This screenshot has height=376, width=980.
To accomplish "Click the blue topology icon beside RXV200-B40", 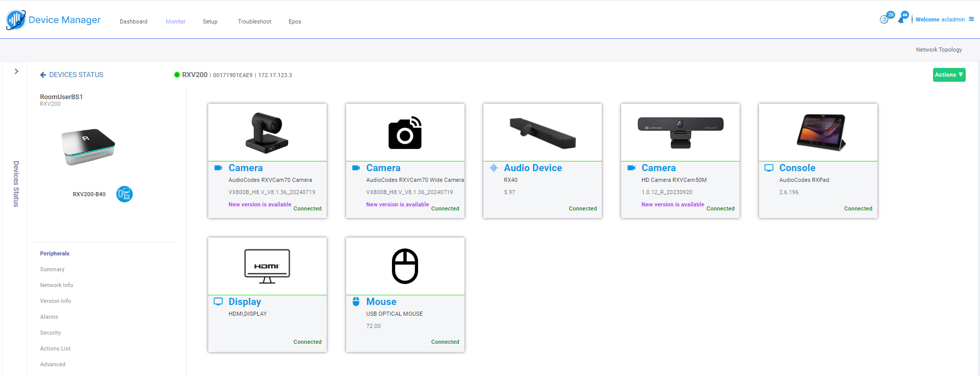I will tap(125, 194).
